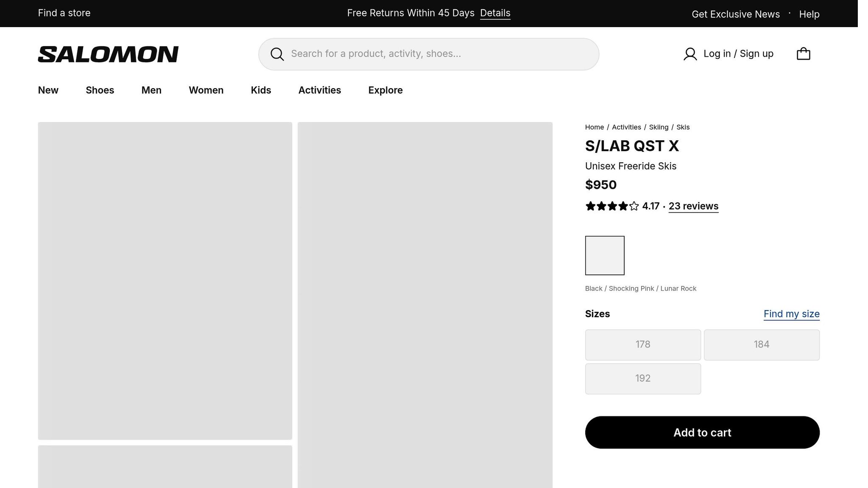Open the 23 reviews link

pos(693,206)
